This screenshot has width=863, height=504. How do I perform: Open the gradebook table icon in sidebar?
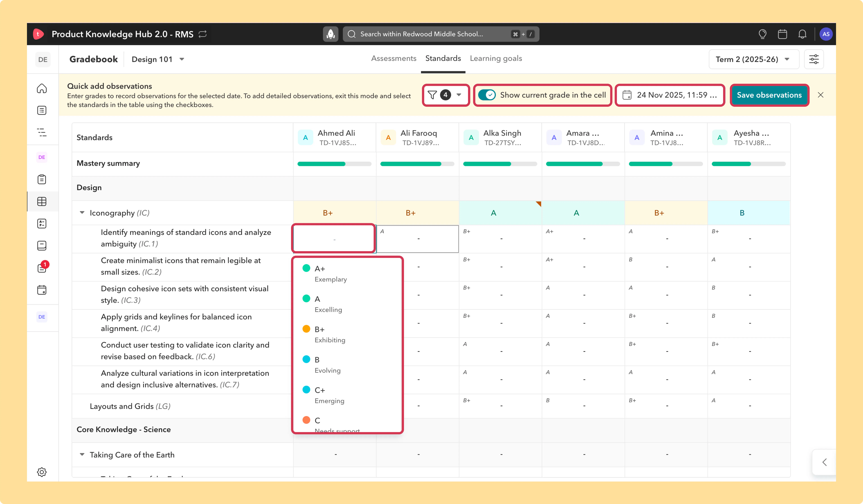42,201
